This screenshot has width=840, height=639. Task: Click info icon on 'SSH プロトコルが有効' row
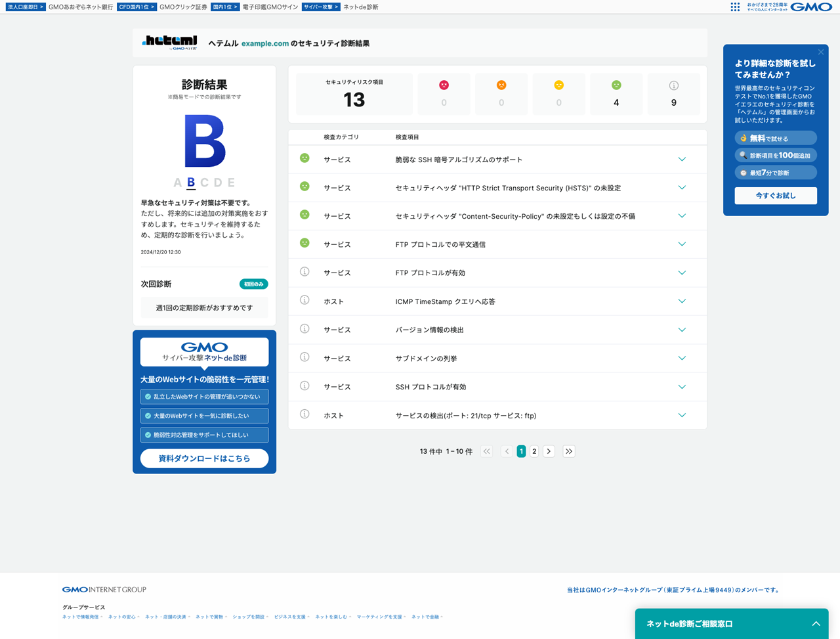pos(304,386)
